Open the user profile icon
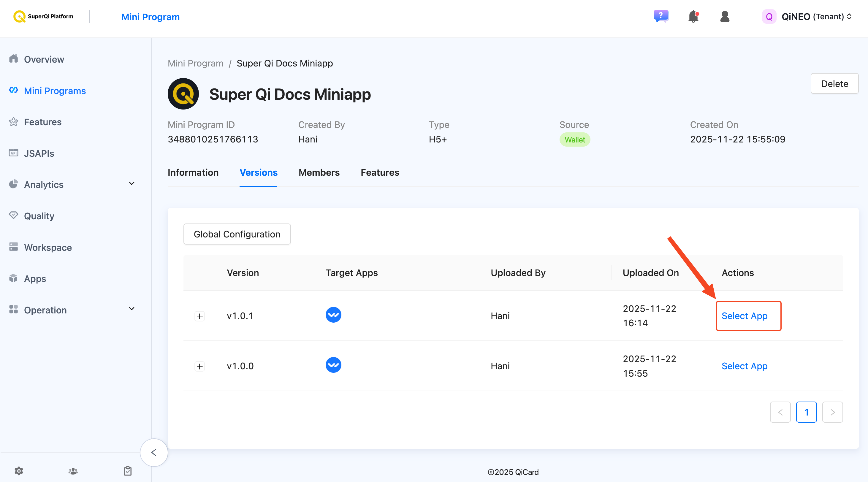 [725, 16]
